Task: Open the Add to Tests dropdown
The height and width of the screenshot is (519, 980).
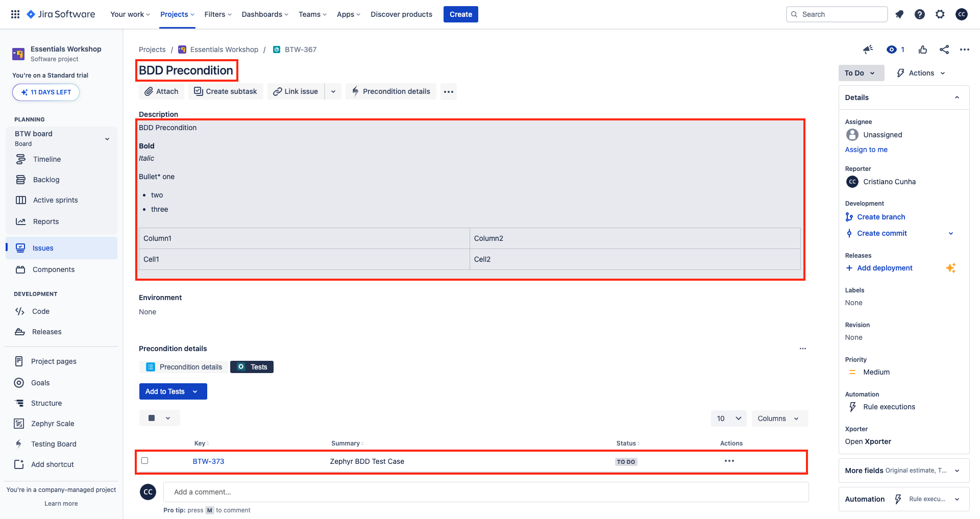Action: [173, 391]
